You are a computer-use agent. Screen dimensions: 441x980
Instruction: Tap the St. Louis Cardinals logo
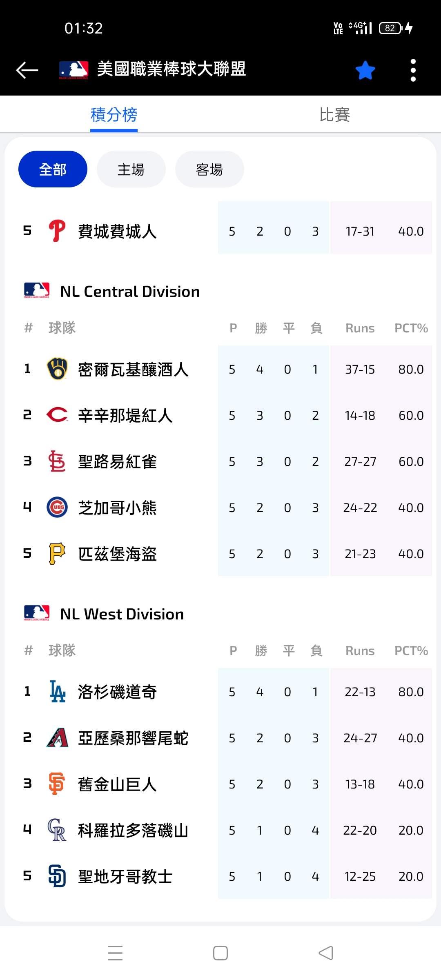[57, 461]
